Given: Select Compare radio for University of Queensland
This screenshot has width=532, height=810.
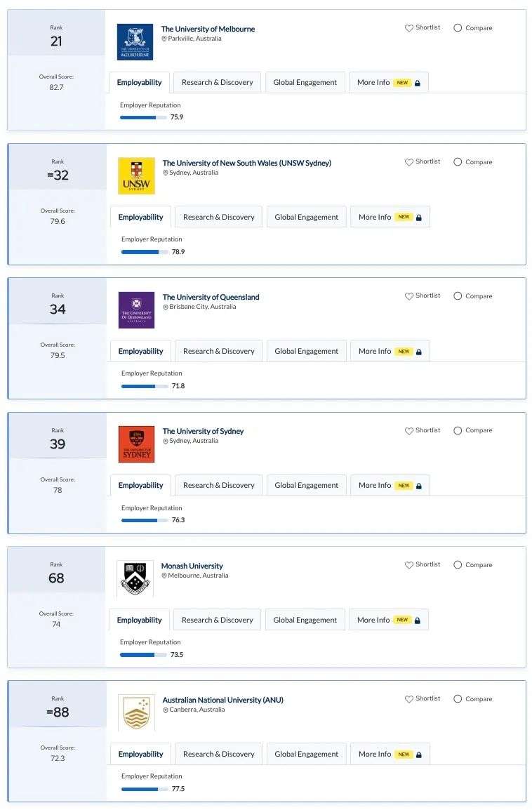Looking at the screenshot, I should tap(458, 296).
